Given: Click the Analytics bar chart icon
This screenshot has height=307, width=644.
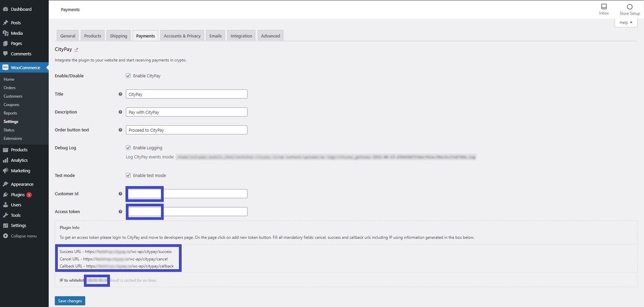Looking at the screenshot, I should pos(5,160).
